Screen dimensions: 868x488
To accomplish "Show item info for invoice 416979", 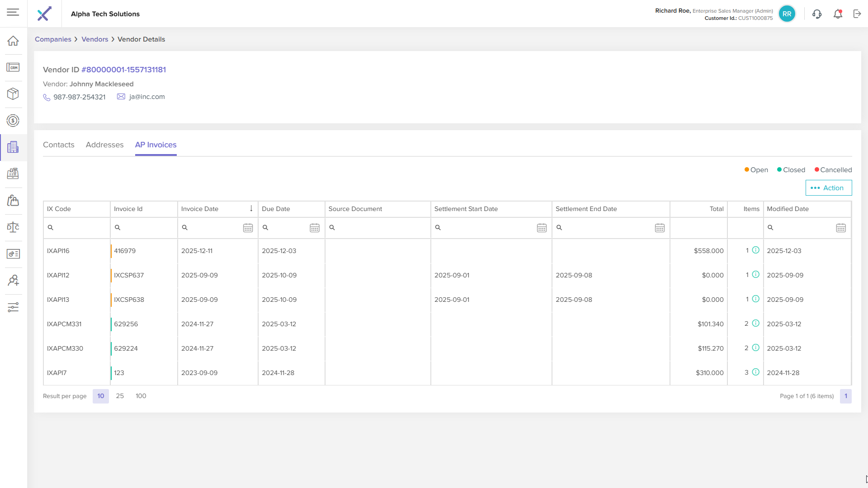I will (755, 250).
